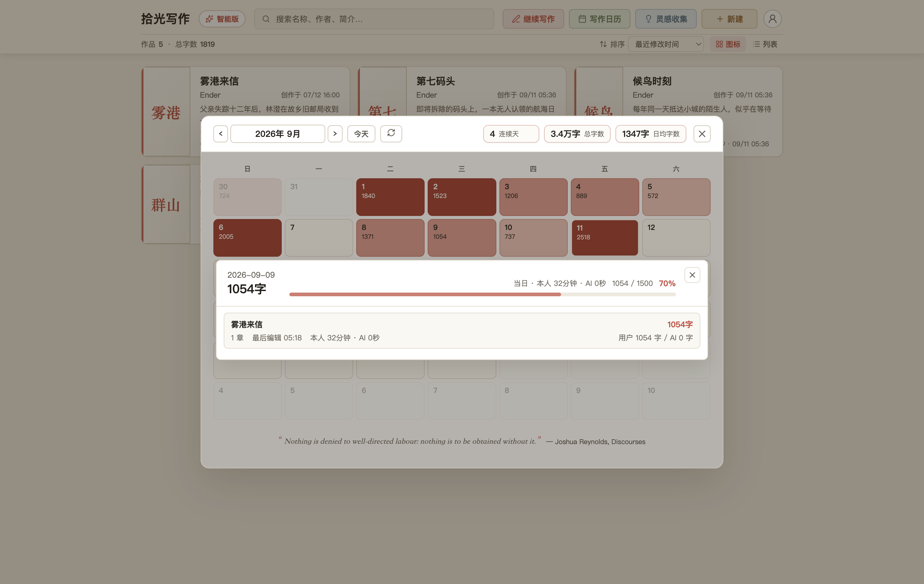The image size is (924, 584).
Task: Click the 智能版 badge
Action: click(x=222, y=19)
